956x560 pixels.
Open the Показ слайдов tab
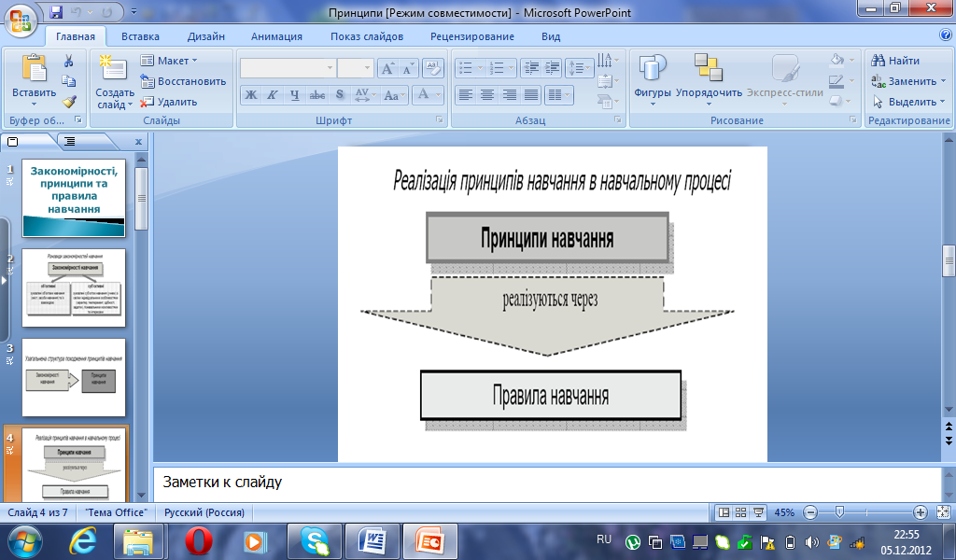click(367, 36)
